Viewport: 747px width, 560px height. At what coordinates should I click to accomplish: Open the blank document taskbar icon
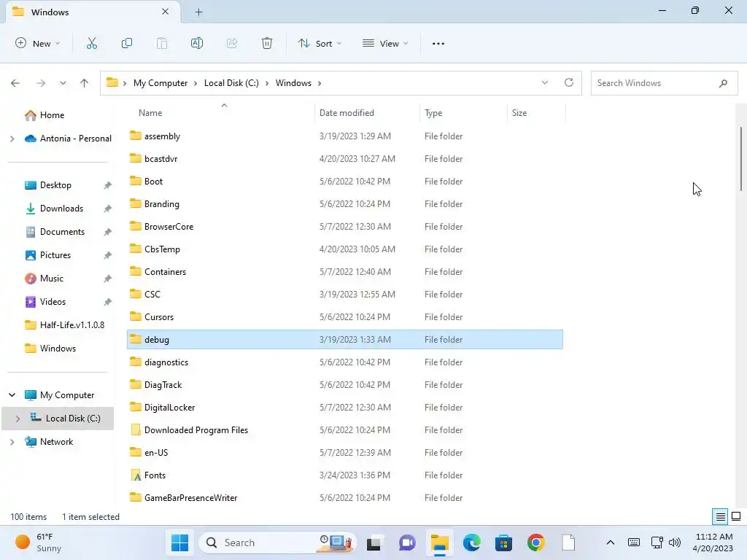coord(568,542)
